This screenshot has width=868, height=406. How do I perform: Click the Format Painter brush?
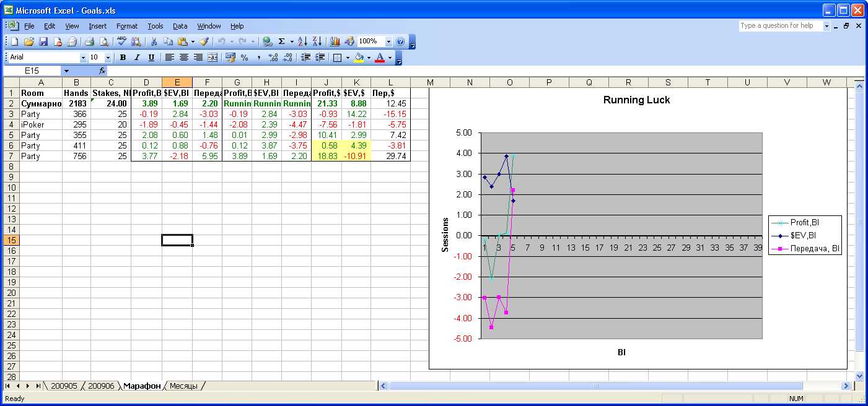click(x=204, y=41)
